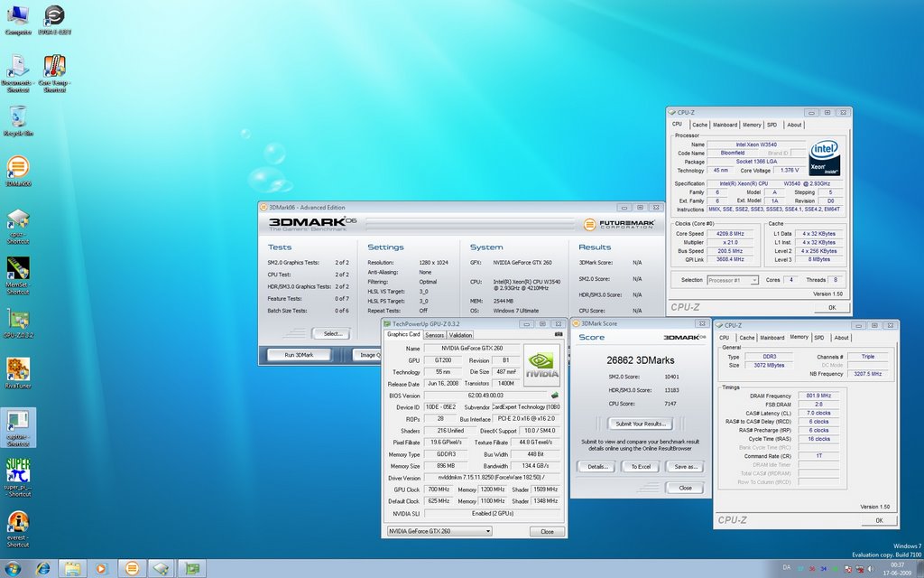Click the NVIDIA logo in GPU-Z
The width and height of the screenshot is (924, 578).
(x=541, y=365)
